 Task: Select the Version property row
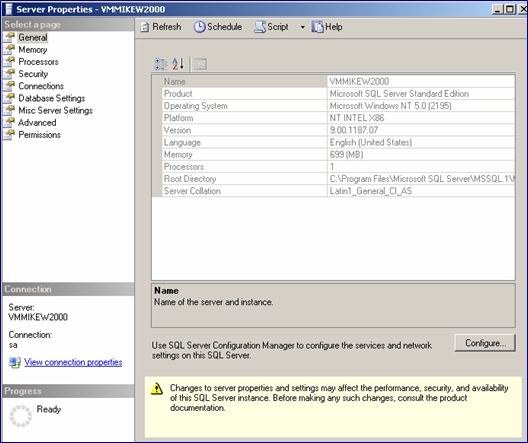pyautogui.click(x=338, y=130)
